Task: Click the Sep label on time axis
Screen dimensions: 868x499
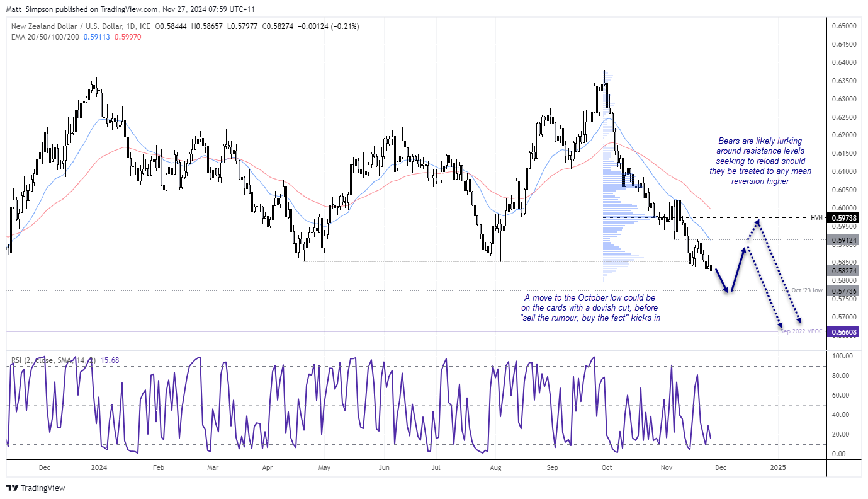Action: pos(553,468)
